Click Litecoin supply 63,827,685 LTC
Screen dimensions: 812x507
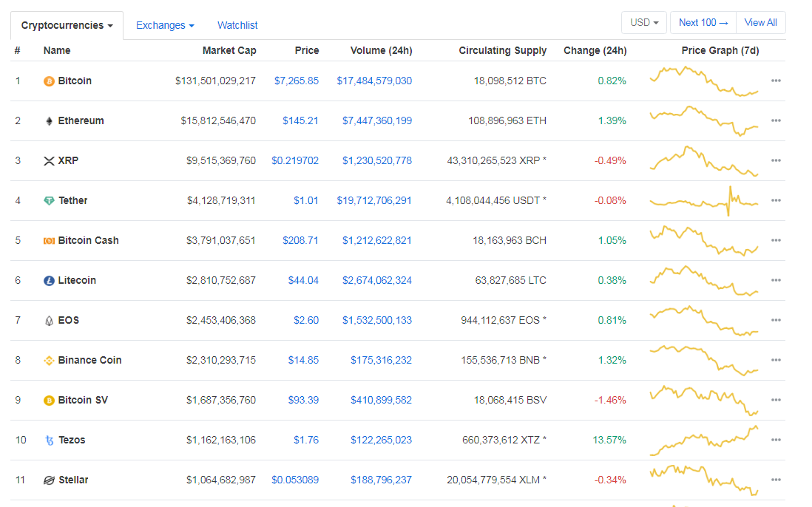click(x=510, y=280)
